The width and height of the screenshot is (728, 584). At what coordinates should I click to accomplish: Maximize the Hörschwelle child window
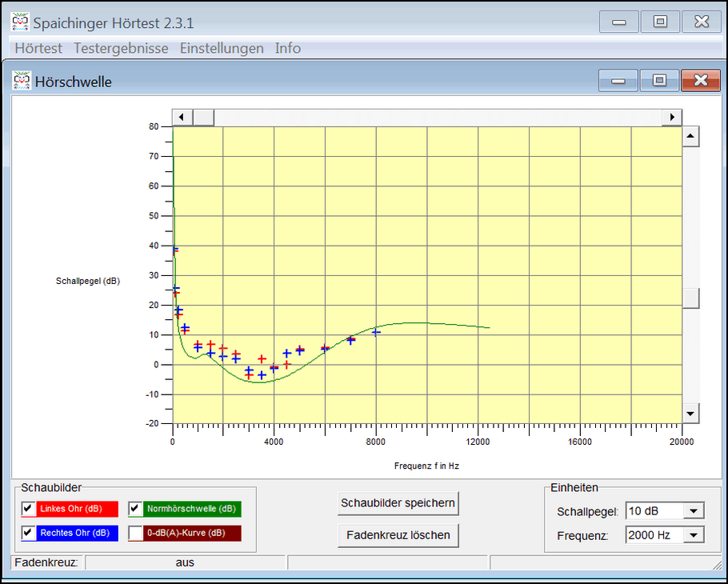[659, 80]
